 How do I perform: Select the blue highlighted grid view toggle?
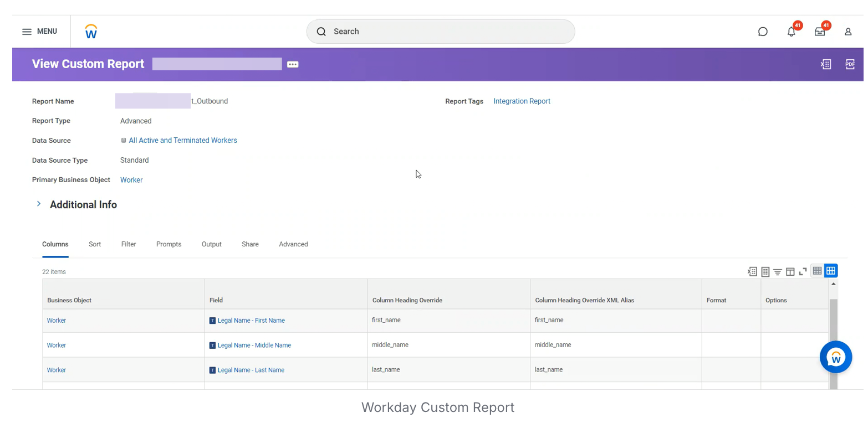[x=830, y=271]
